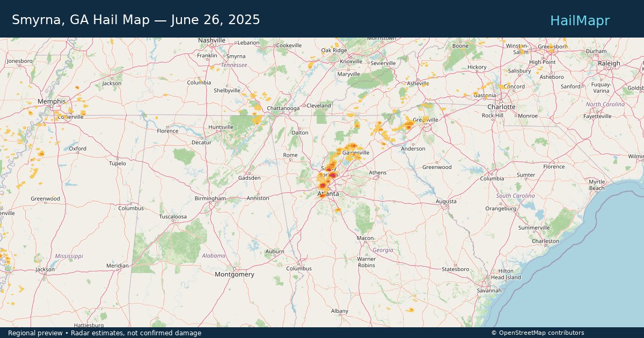Click the Chattanooga city label
Image resolution: width=644 pixels, height=338 pixels.
283,108
